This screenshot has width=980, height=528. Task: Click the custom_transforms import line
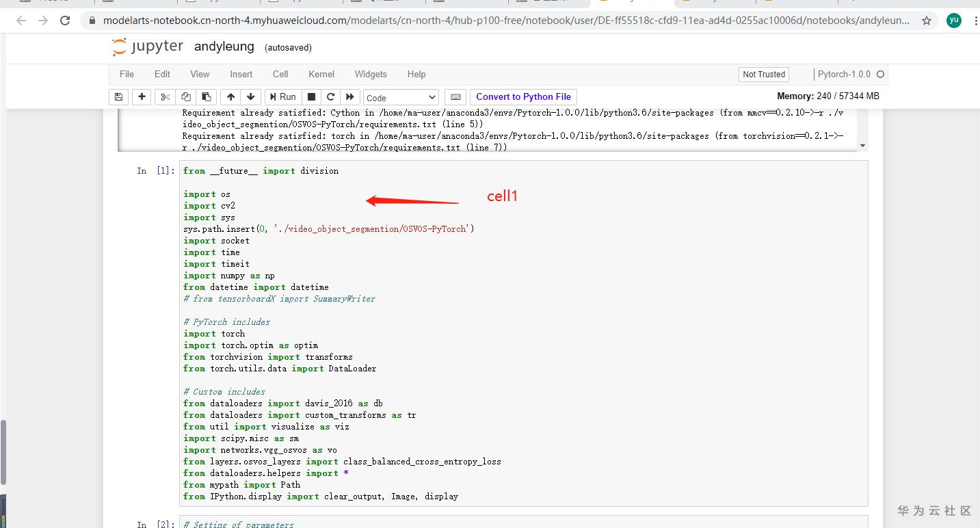300,415
